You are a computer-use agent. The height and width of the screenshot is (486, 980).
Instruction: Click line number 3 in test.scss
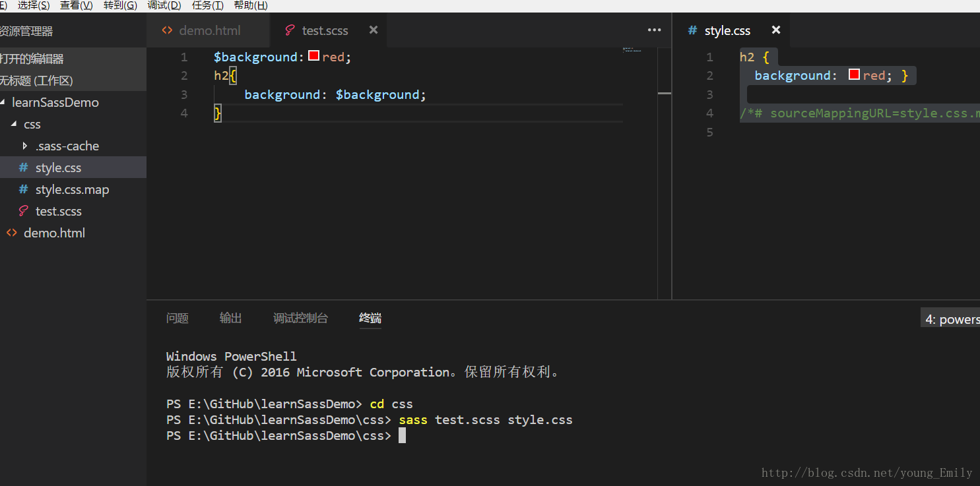tap(184, 94)
